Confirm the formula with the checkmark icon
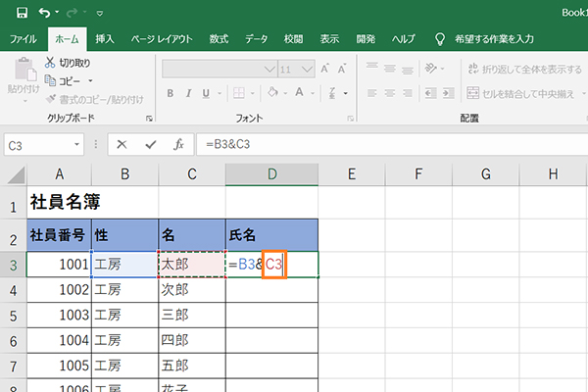 click(150, 144)
